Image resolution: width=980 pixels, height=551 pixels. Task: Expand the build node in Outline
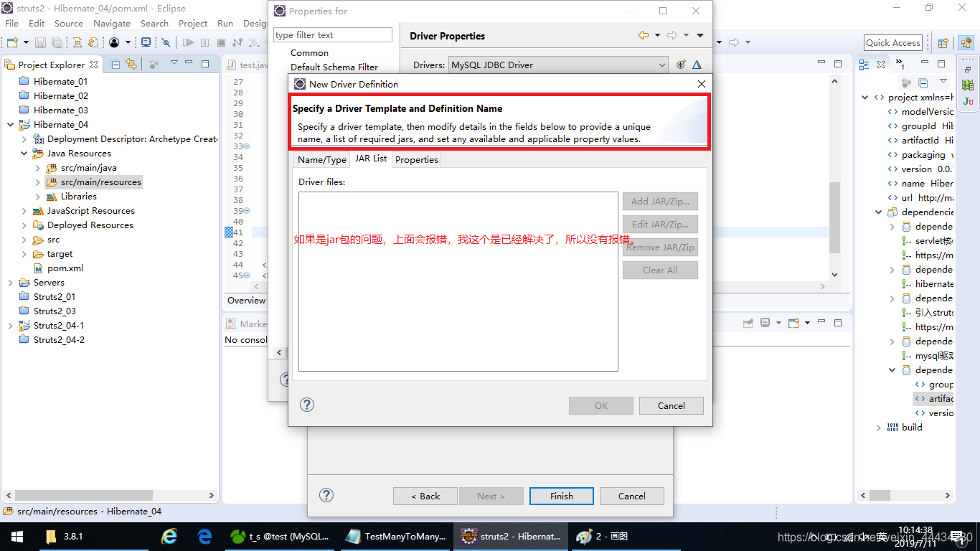click(879, 427)
